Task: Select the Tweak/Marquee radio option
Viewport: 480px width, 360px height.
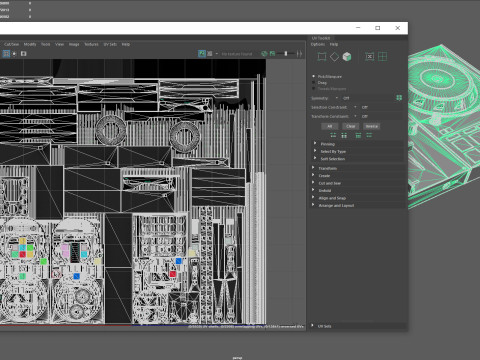Action: 313,89
